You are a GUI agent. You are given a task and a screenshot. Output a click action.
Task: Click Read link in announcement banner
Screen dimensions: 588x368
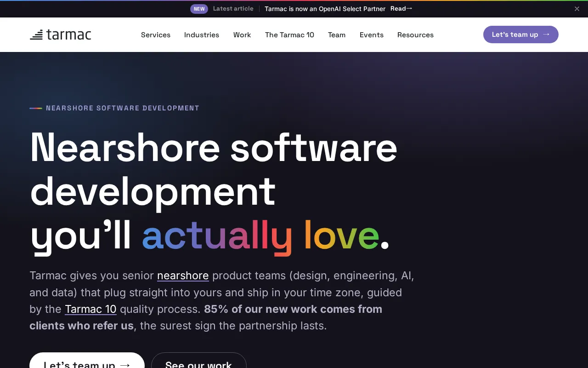click(x=401, y=9)
